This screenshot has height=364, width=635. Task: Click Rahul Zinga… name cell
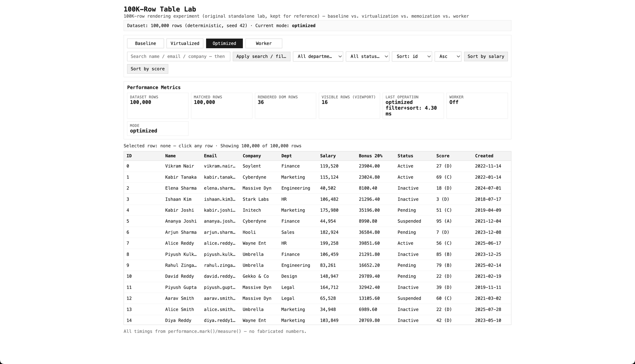pos(181,265)
